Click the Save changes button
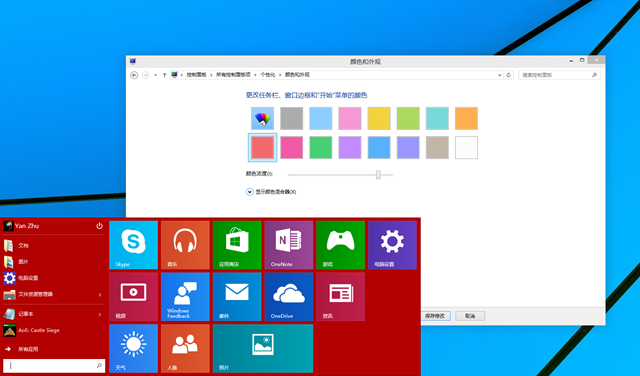The width and height of the screenshot is (640, 376). pyautogui.click(x=435, y=316)
